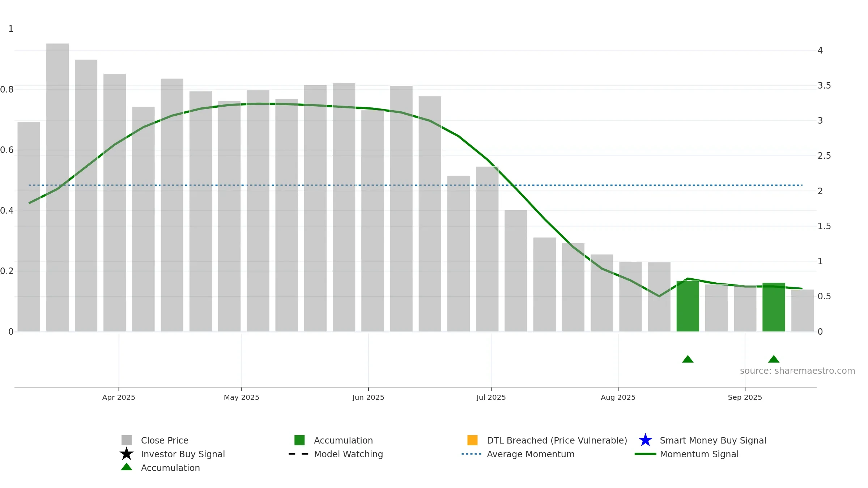Toggle the Momentum Signal legend label

point(699,454)
